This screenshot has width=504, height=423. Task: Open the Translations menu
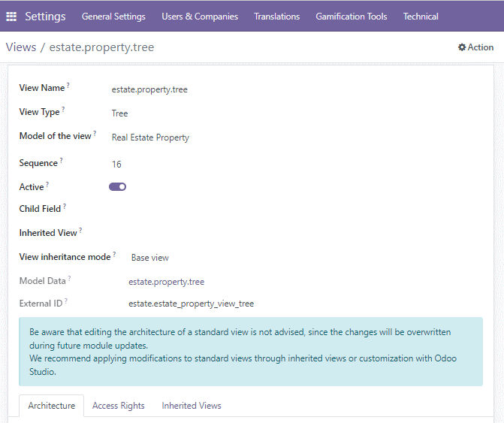pos(276,17)
